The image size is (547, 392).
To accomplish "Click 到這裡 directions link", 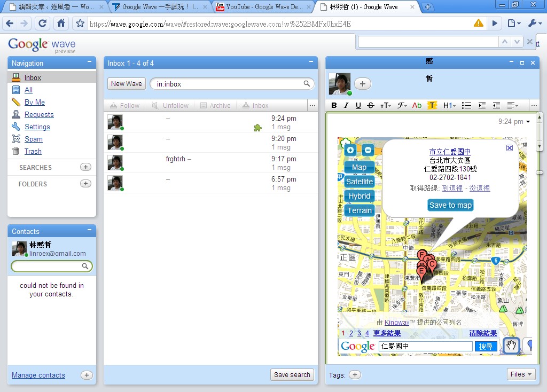I will pos(452,188).
